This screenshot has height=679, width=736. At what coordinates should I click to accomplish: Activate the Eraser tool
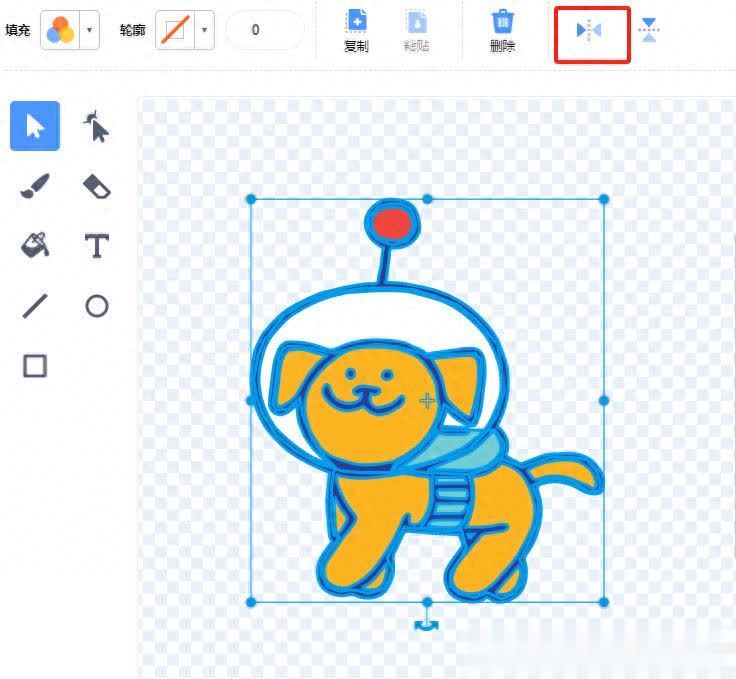(x=96, y=186)
